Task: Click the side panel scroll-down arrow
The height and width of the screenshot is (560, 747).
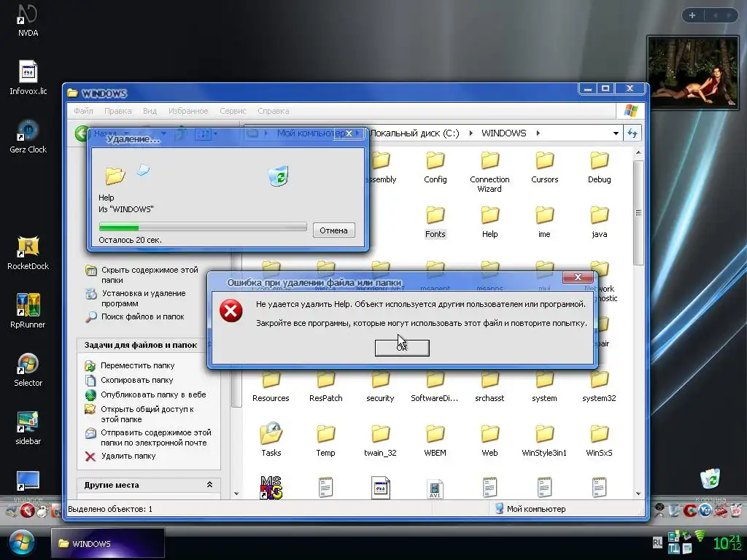Action: pyautogui.click(x=236, y=494)
